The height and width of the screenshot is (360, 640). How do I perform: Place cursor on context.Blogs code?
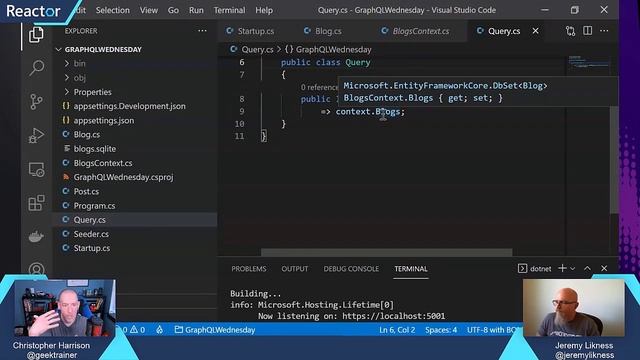click(x=370, y=111)
